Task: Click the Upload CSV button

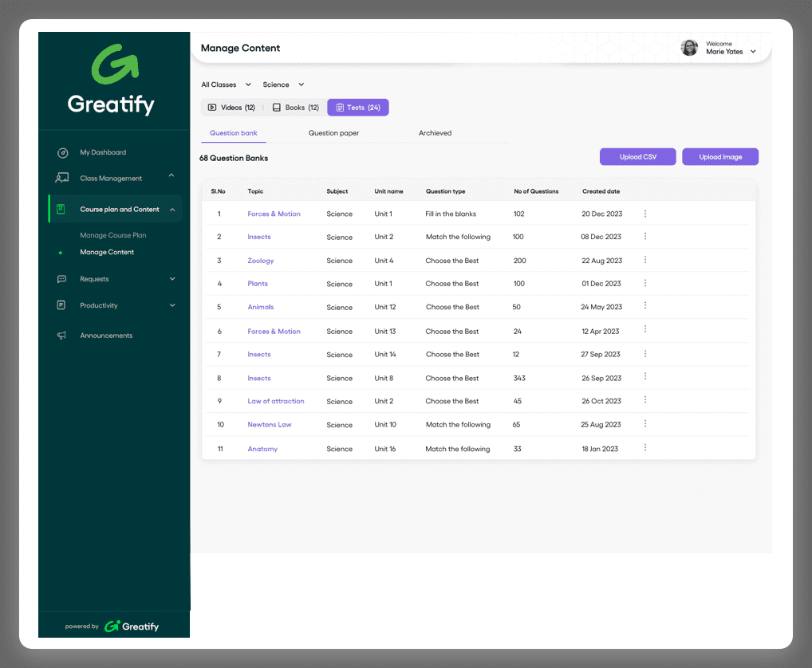Action: tap(637, 157)
